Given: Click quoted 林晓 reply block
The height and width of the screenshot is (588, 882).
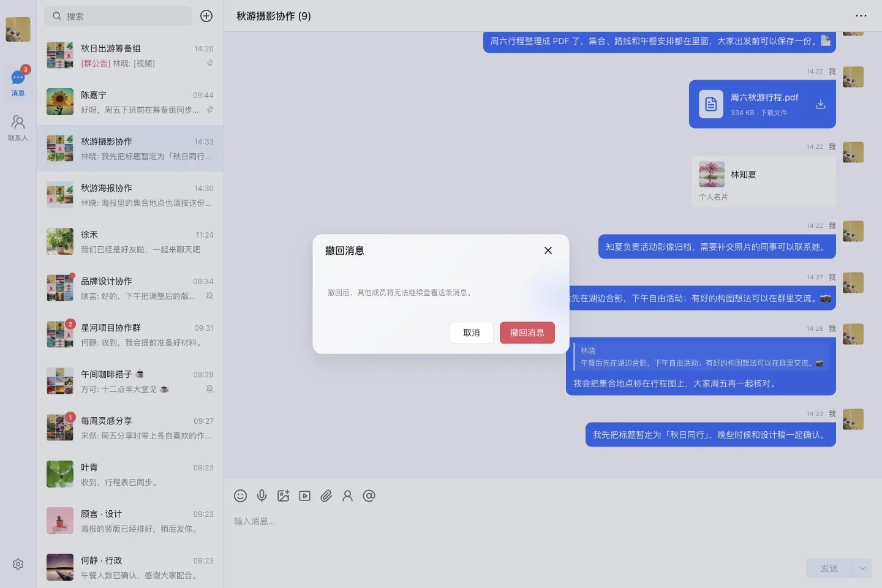Looking at the screenshot, I should 701,357.
